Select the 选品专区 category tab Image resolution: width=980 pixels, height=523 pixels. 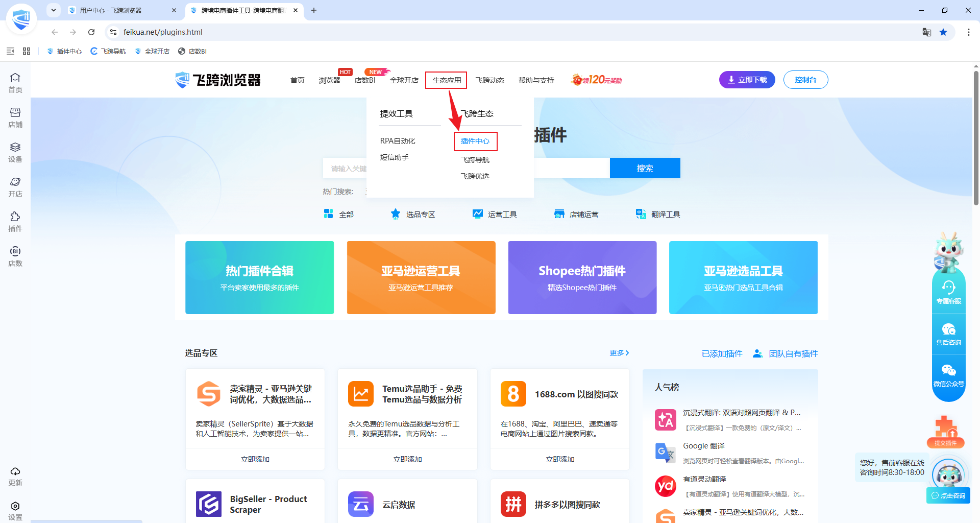click(x=413, y=214)
